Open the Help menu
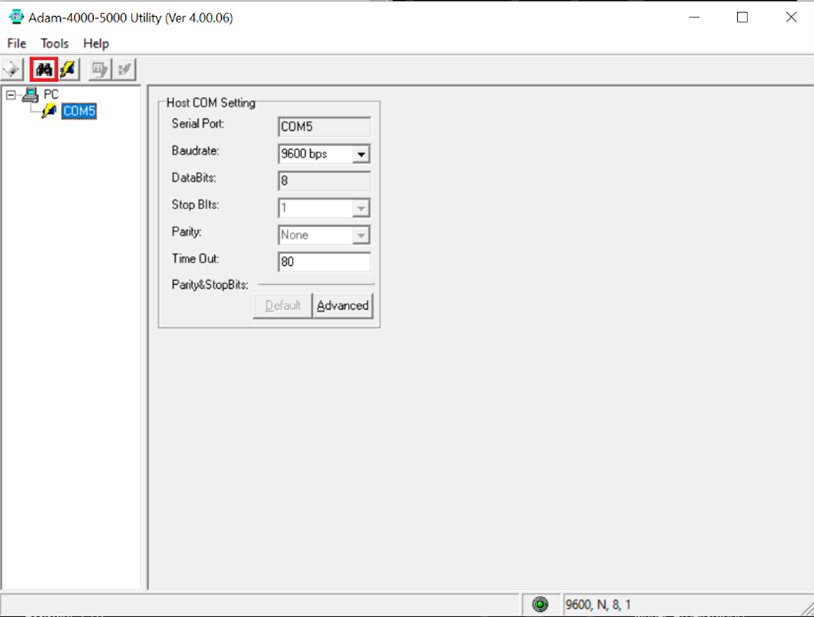 (96, 44)
